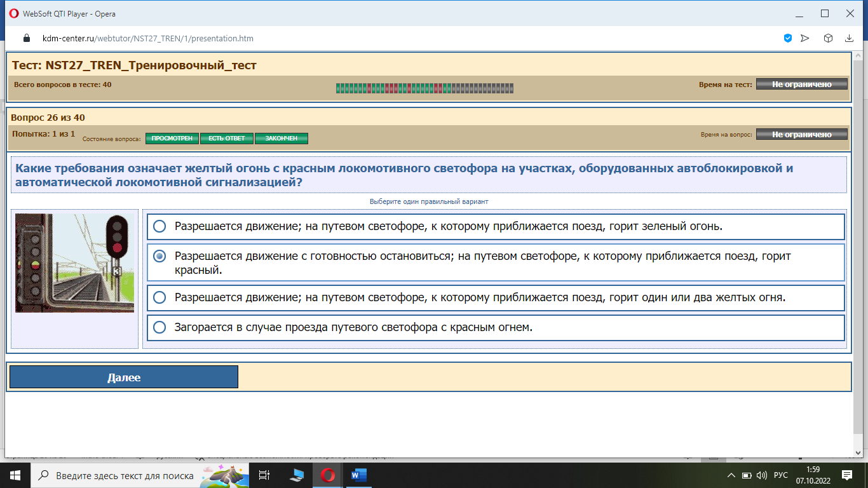
Task: Show hidden system tray icons
Action: (732, 475)
